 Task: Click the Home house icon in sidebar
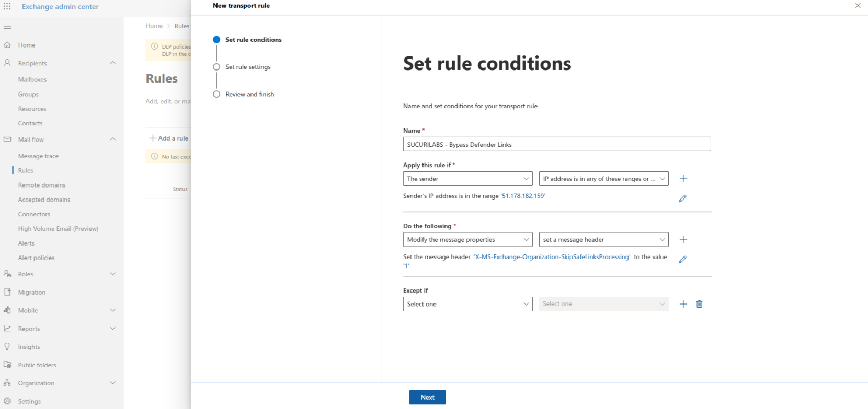(7, 45)
